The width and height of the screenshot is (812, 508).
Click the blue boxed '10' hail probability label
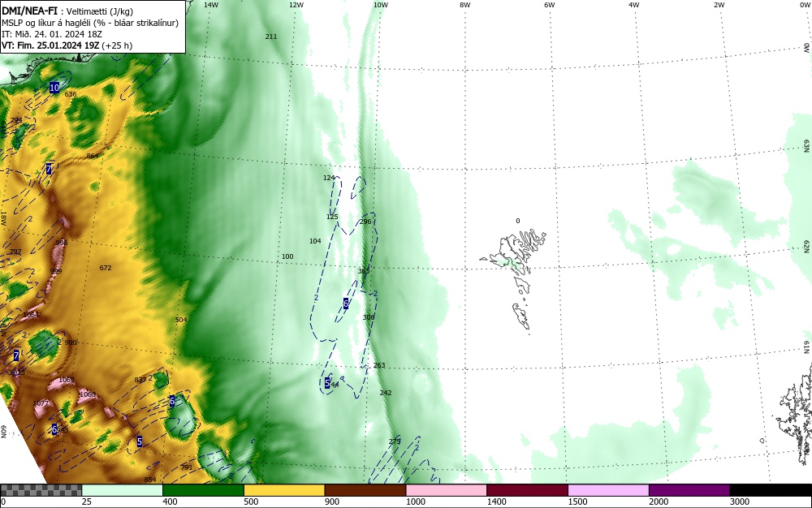click(x=54, y=88)
